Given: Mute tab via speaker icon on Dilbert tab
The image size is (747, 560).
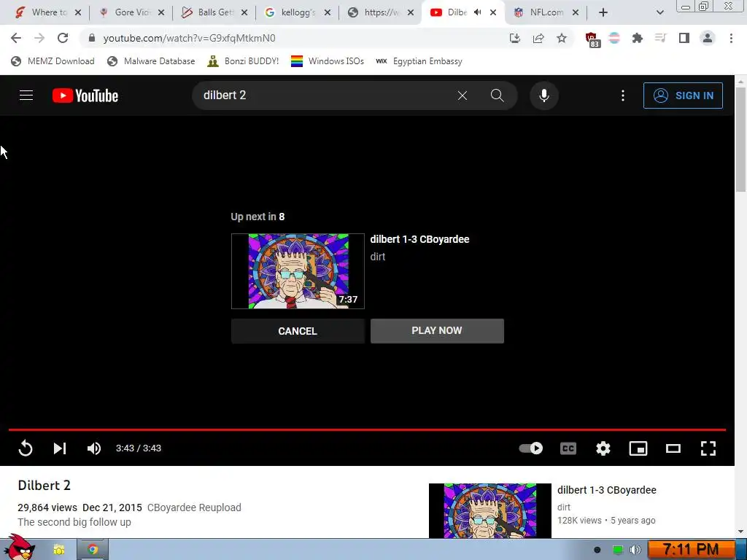Looking at the screenshot, I should tap(477, 12).
